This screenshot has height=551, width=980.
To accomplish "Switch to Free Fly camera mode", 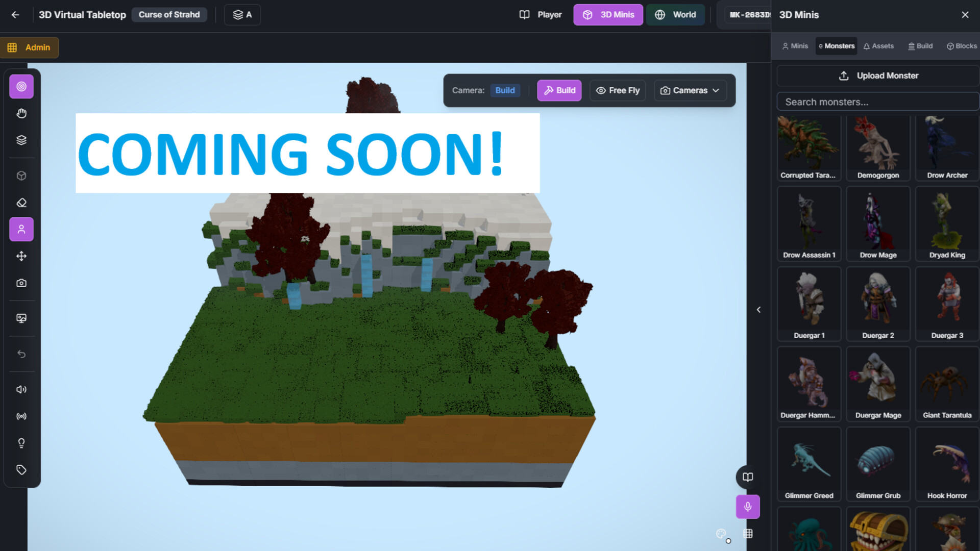I will click(x=618, y=90).
